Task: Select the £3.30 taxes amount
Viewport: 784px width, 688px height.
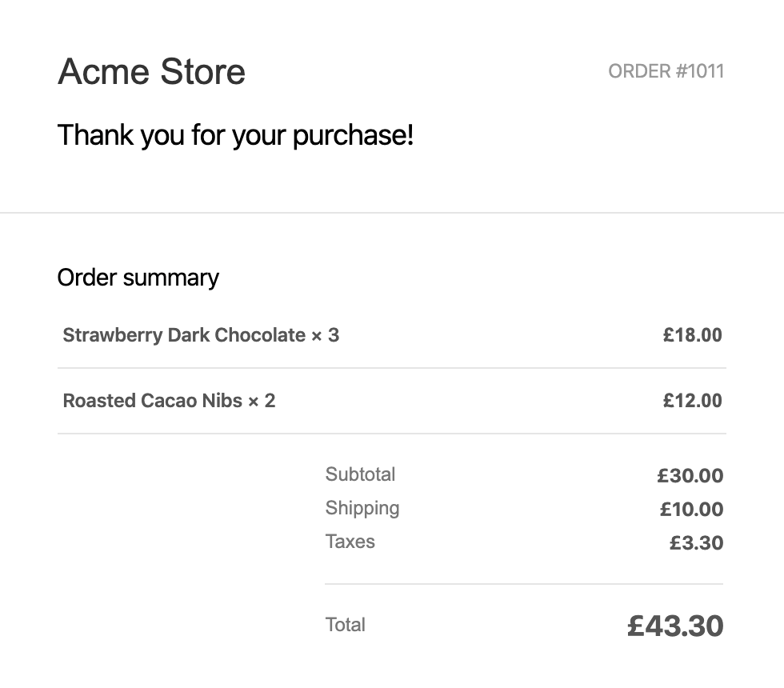Action: [697, 543]
